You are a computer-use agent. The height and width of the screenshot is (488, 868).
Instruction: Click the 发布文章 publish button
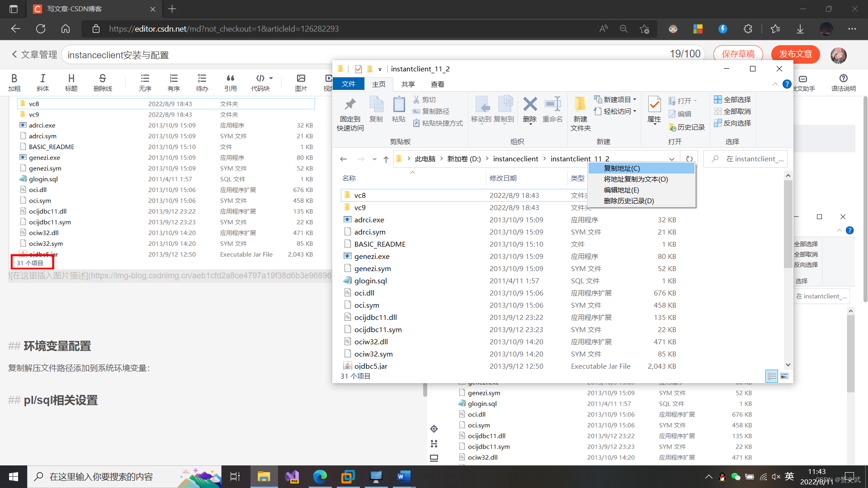point(795,54)
